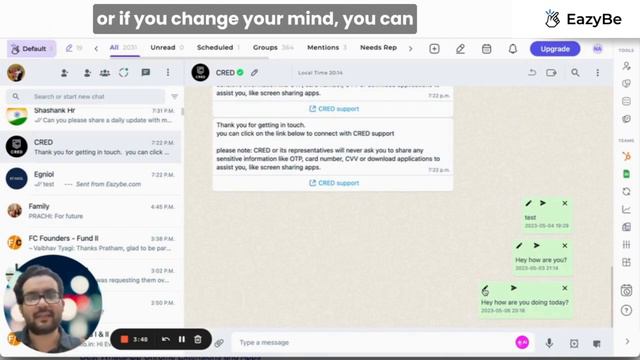
Task: Switch to the Groups tab
Action: 273,48
